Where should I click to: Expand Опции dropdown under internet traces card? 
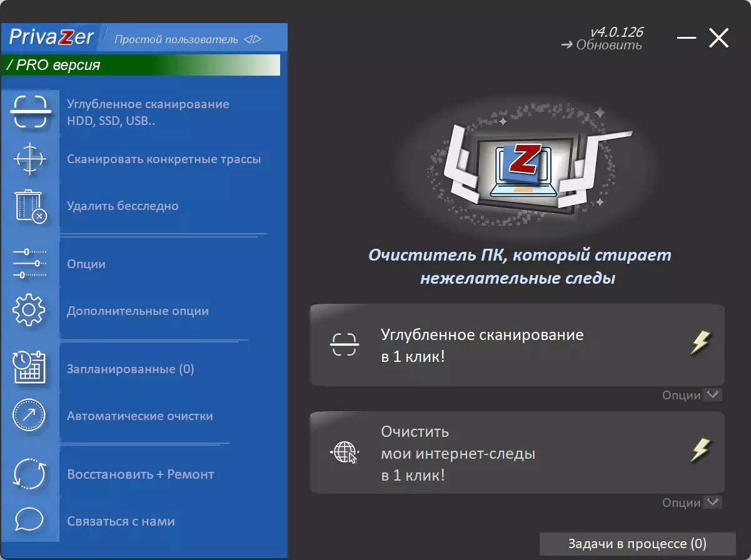[x=692, y=502]
